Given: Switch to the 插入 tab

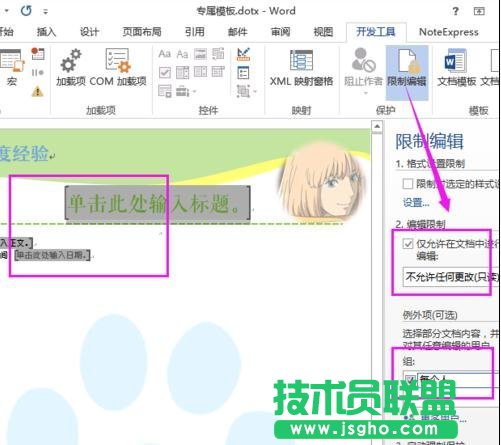Looking at the screenshot, I should (46, 32).
